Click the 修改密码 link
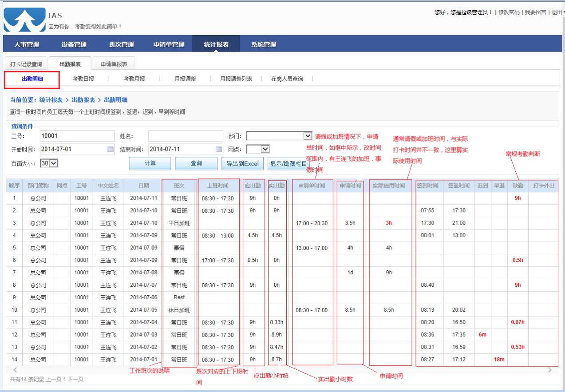Viewport: 565px width, 392px height. [509, 12]
